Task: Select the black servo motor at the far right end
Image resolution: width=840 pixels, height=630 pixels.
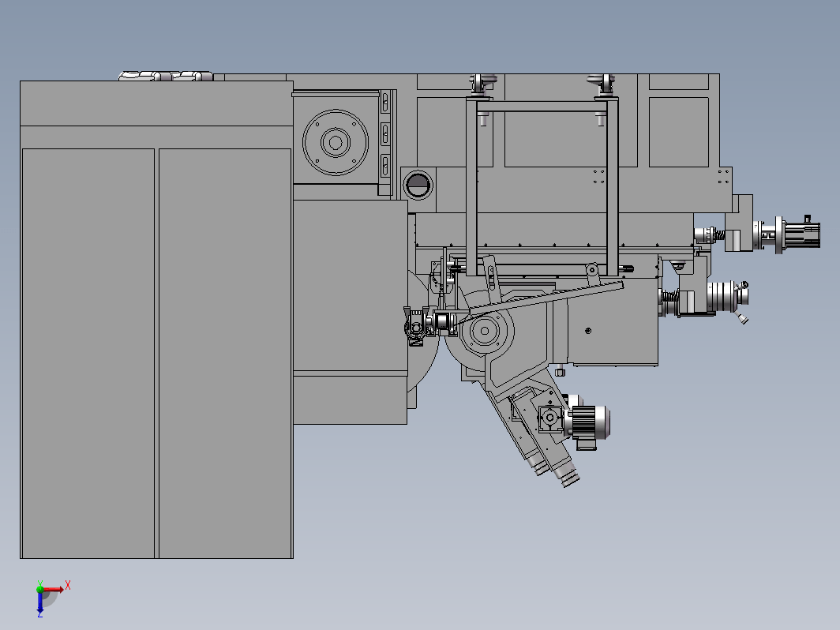Action: 802,234
